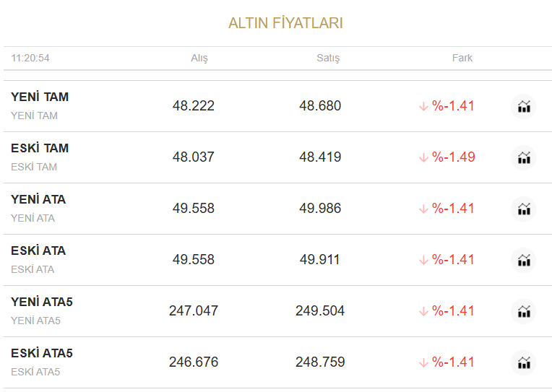Click the Alış column header
This screenshot has height=392, width=552.
pyautogui.click(x=199, y=58)
